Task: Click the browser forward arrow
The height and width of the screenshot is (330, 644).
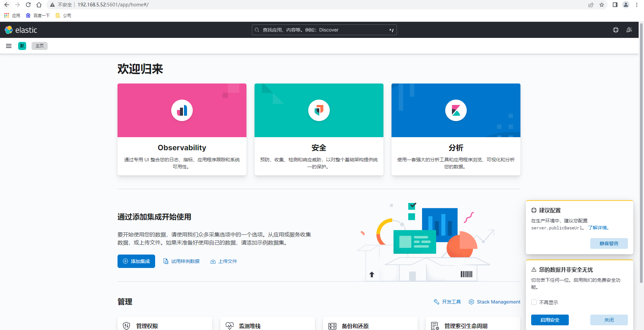Action: (17, 5)
